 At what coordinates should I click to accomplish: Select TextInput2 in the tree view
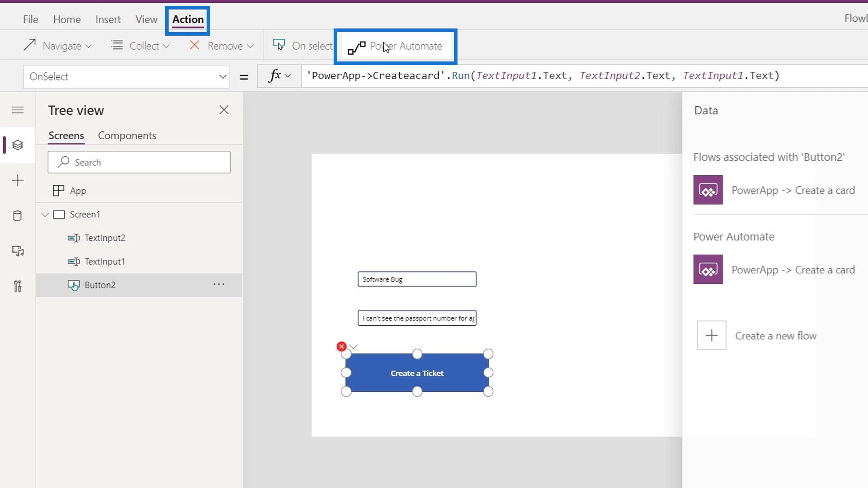[x=105, y=238]
